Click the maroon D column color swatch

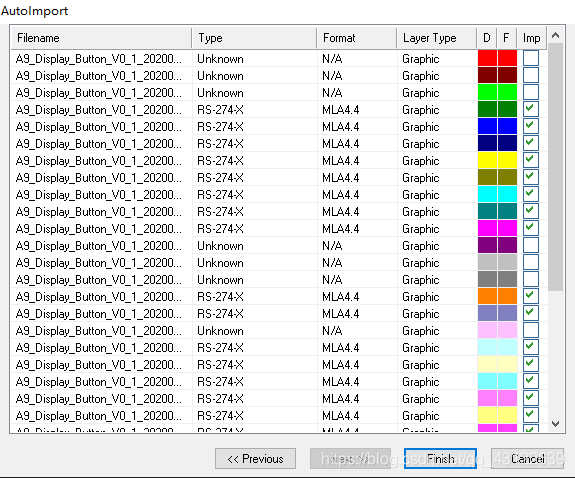point(487,75)
